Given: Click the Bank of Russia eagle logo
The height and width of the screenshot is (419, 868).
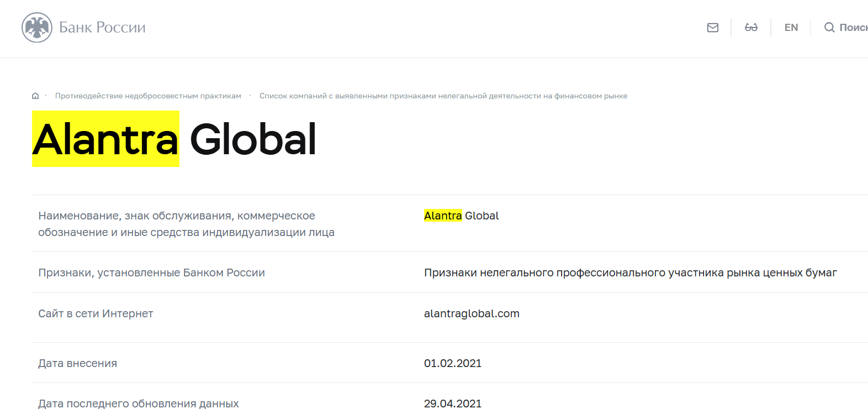Looking at the screenshot, I should 37,27.
